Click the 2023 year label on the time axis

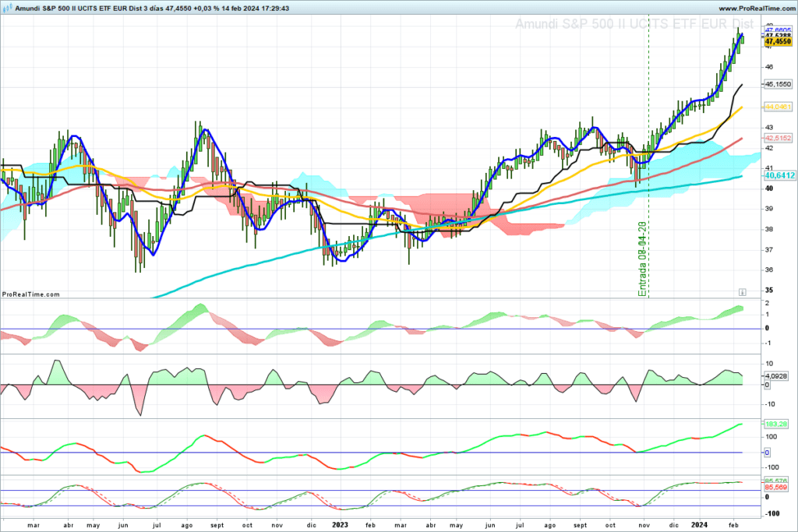[x=340, y=525]
